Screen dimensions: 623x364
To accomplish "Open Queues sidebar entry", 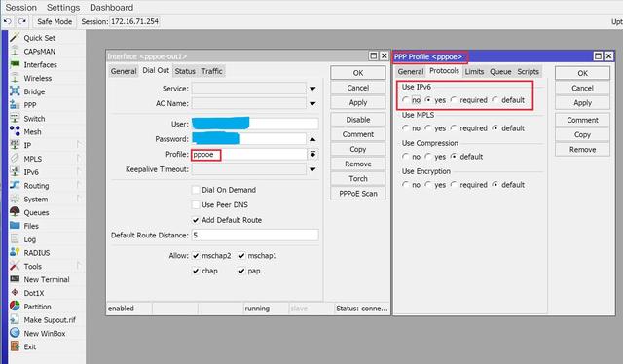I will (x=36, y=212).
